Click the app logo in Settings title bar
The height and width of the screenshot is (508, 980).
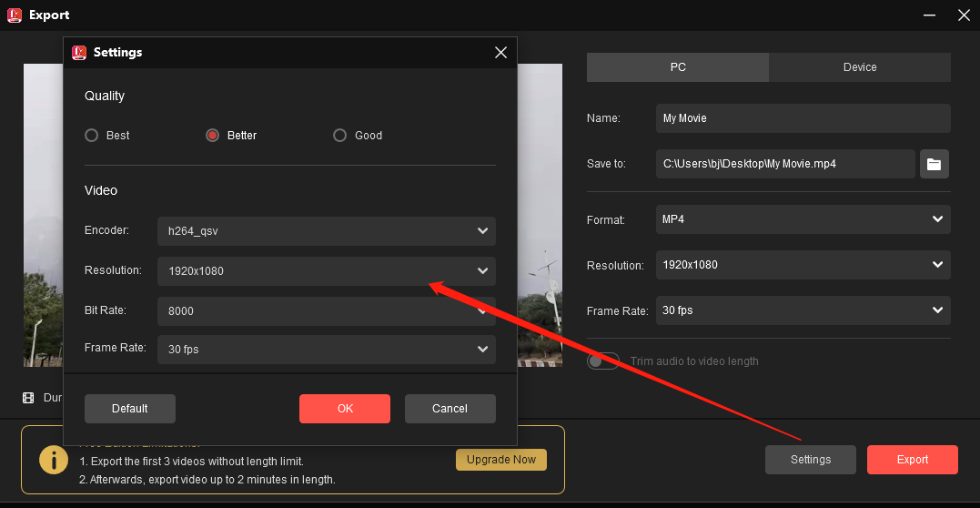point(79,53)
